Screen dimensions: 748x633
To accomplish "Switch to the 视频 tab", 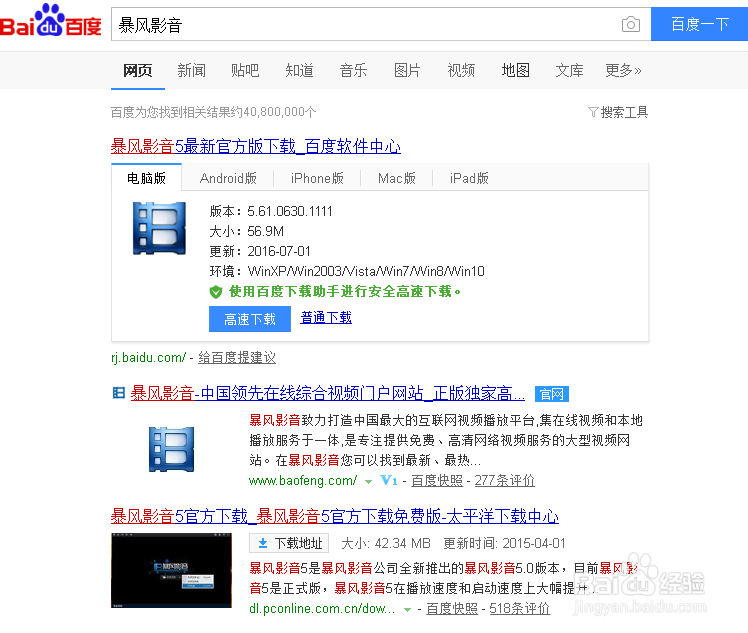I will pos(461,71).
